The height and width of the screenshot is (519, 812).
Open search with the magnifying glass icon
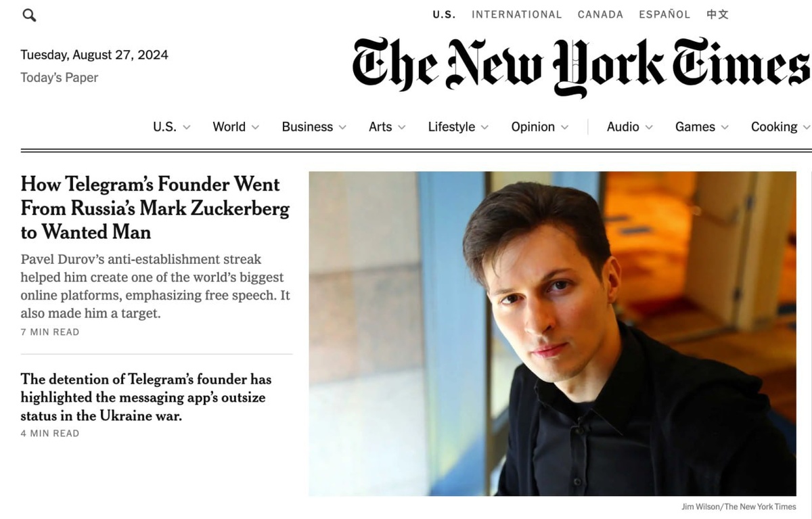click(x=29, y=15)
